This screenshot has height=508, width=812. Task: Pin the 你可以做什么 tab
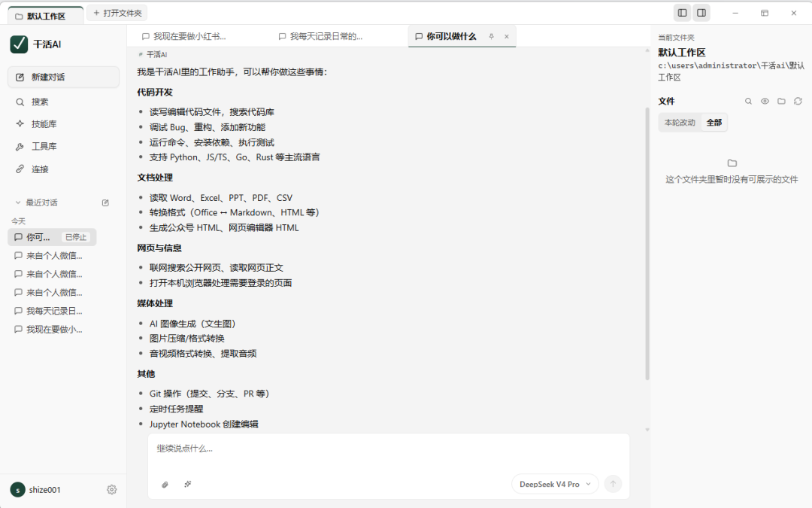(492, 36)
